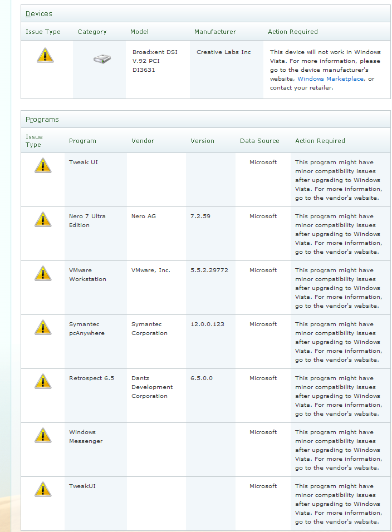Click the Manufacturer column header
The width and height of the screenshot is (392, 532).
coord(215,32)
